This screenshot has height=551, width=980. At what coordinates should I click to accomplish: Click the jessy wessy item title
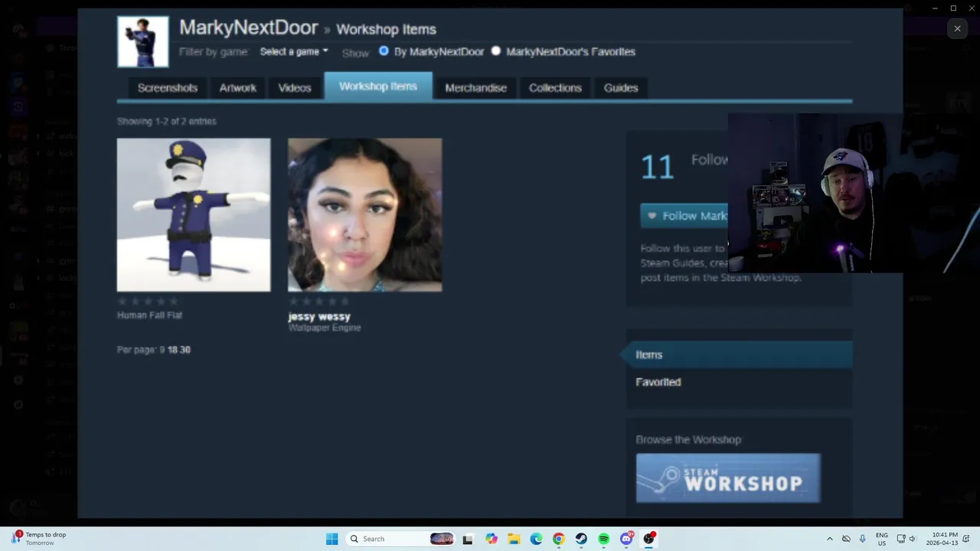pyautogui.click(x=319, y=316)
